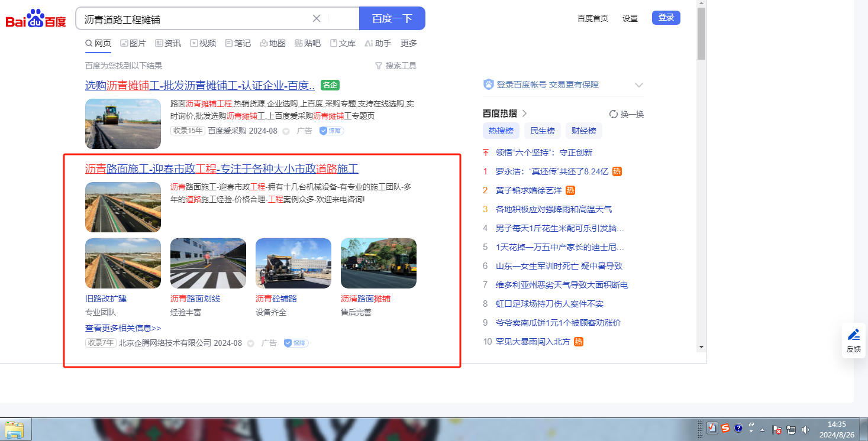Click the shield icon beside 登录百度帐号
Viewport: 868px width, 441px height.
point(488,85)
